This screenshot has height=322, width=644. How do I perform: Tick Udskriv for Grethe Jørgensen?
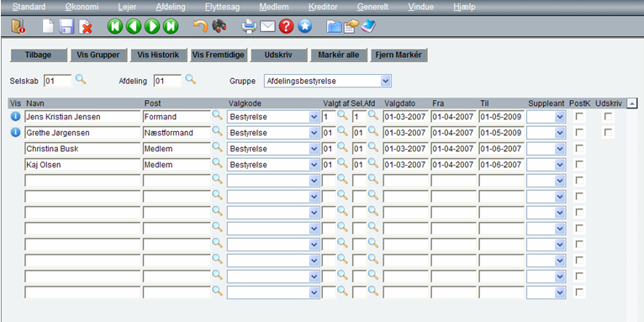[x=608, y=133]
